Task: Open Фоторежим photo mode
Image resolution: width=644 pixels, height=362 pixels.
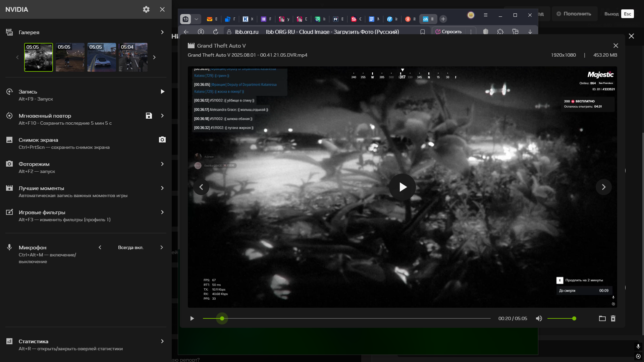Action: click(x=34, y=164)
